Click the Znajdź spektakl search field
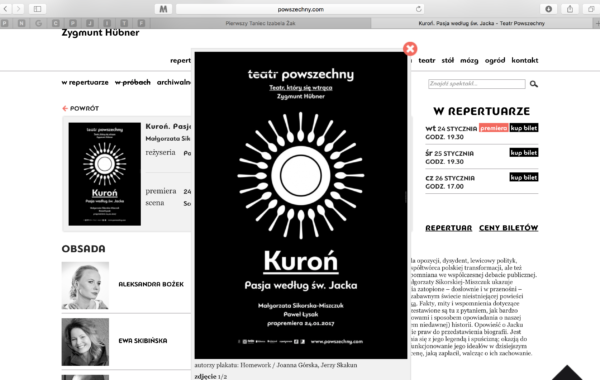The image size is (600, 380). point(476,84)
